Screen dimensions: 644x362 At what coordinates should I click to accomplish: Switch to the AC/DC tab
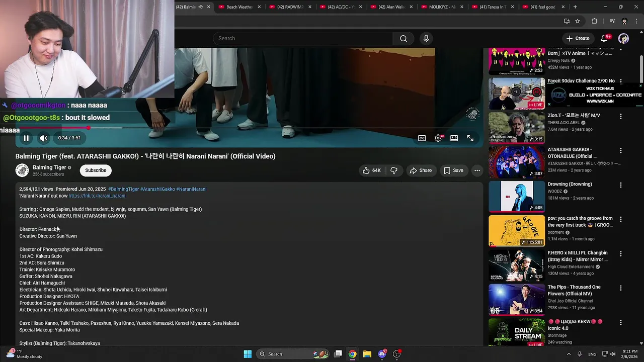(x=342, y=7)
